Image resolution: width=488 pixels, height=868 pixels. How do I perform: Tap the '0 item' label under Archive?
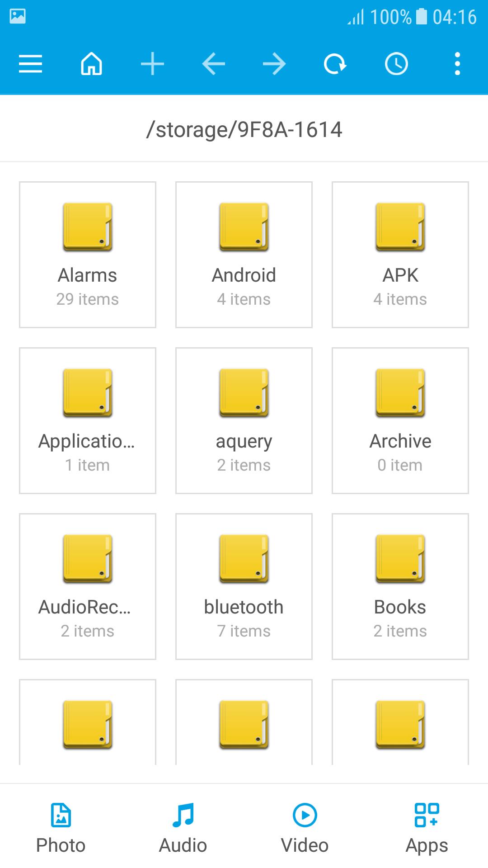tap(400, 465)
